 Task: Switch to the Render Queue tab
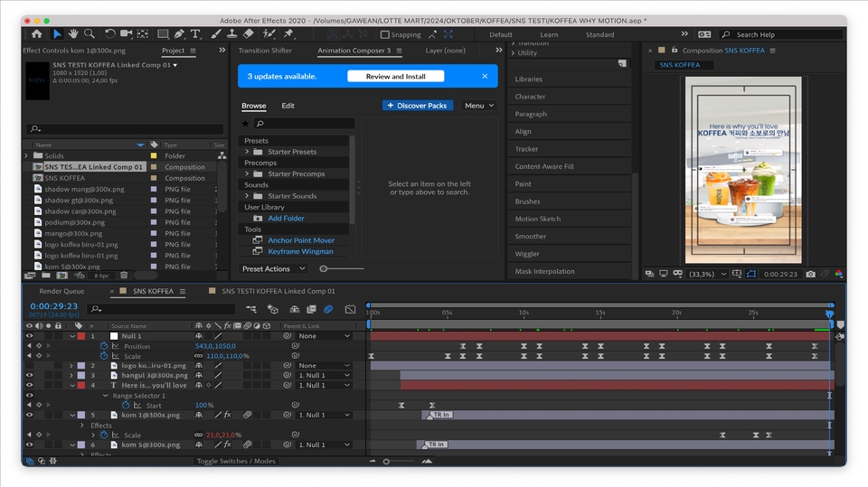pyautogui.click(x=61, y=291)
